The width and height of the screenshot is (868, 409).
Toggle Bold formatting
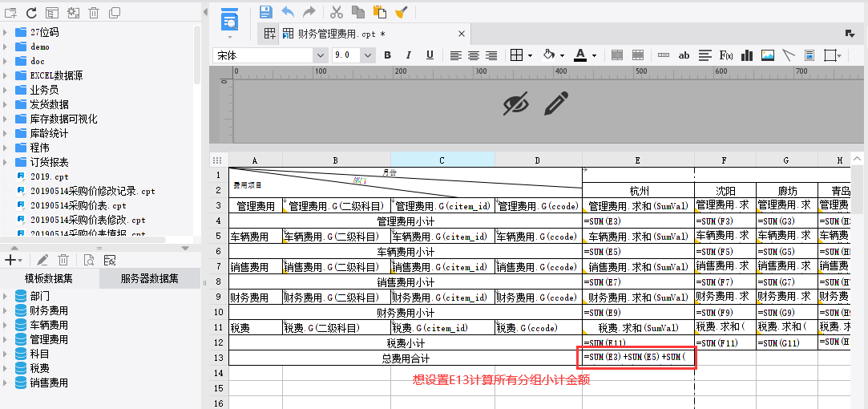click(x=388, y=55)
